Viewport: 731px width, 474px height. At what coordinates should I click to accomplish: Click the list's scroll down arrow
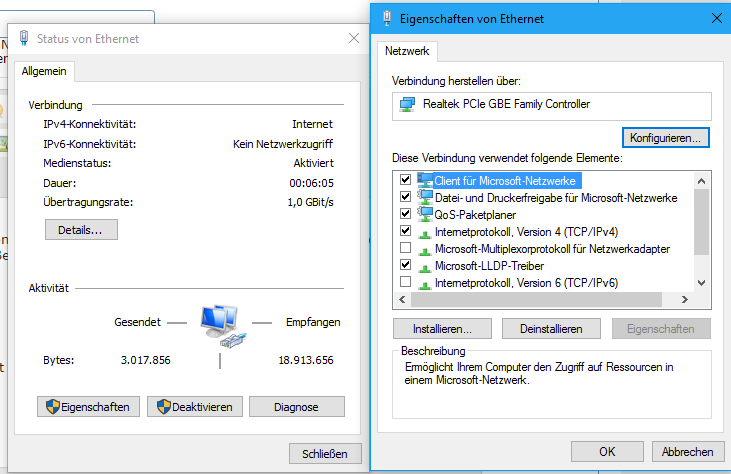click(x=701, y=283)
